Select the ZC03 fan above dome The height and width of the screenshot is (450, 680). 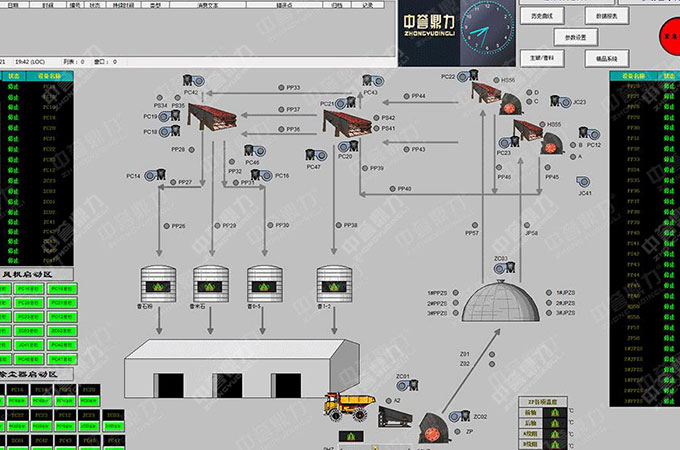(x=501, y=270)
